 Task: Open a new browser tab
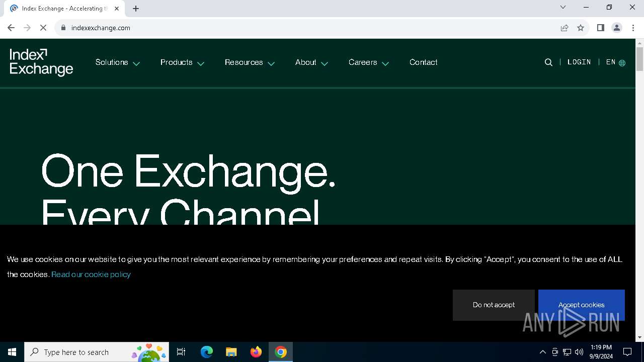tap(136, 9)
